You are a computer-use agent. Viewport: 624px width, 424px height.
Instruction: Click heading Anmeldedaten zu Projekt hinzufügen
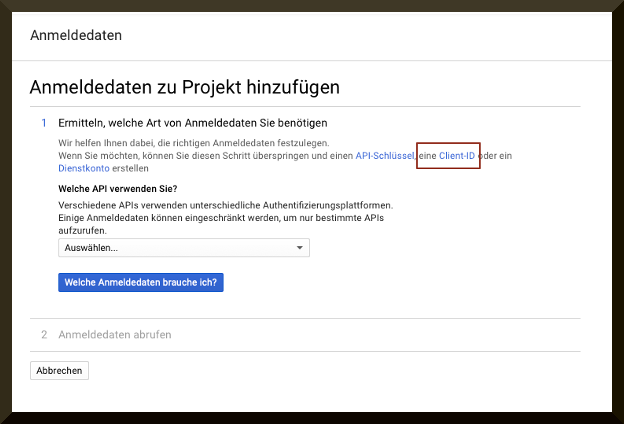[185, 87]
